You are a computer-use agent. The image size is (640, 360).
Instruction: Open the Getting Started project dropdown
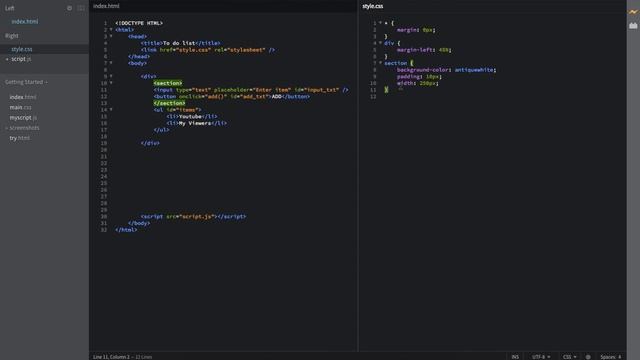pos(27,82)
